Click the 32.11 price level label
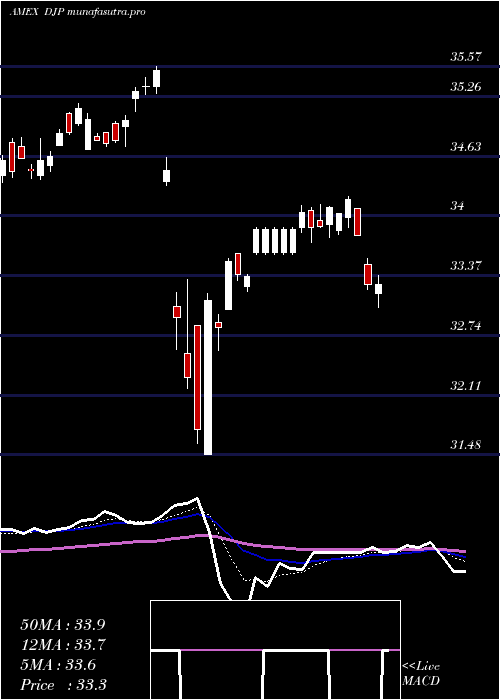Image resolution: width=500 pixels, height=700 pixels. 466,386
